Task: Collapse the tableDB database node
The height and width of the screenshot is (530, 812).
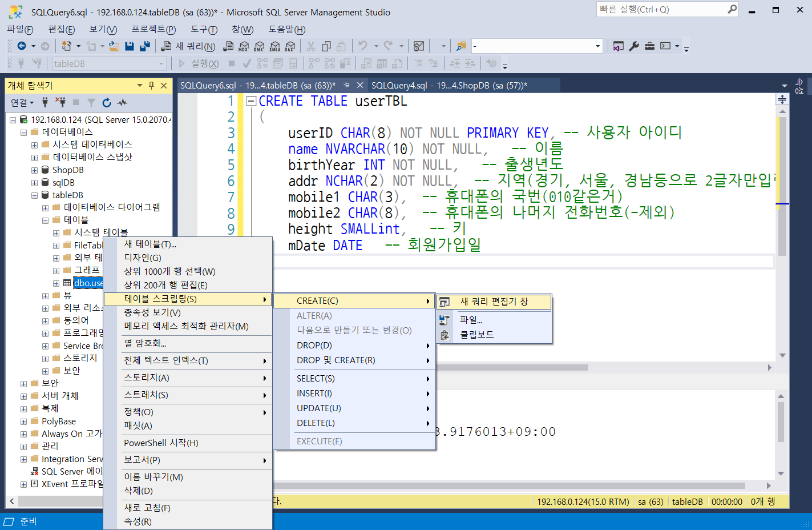Action: (34, 195)
